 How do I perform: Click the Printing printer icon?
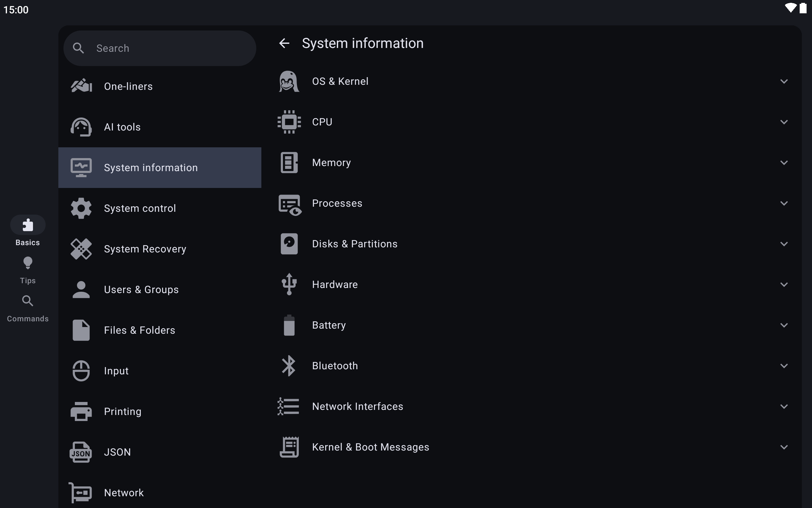pyautogui.click(x=81, y=411)
